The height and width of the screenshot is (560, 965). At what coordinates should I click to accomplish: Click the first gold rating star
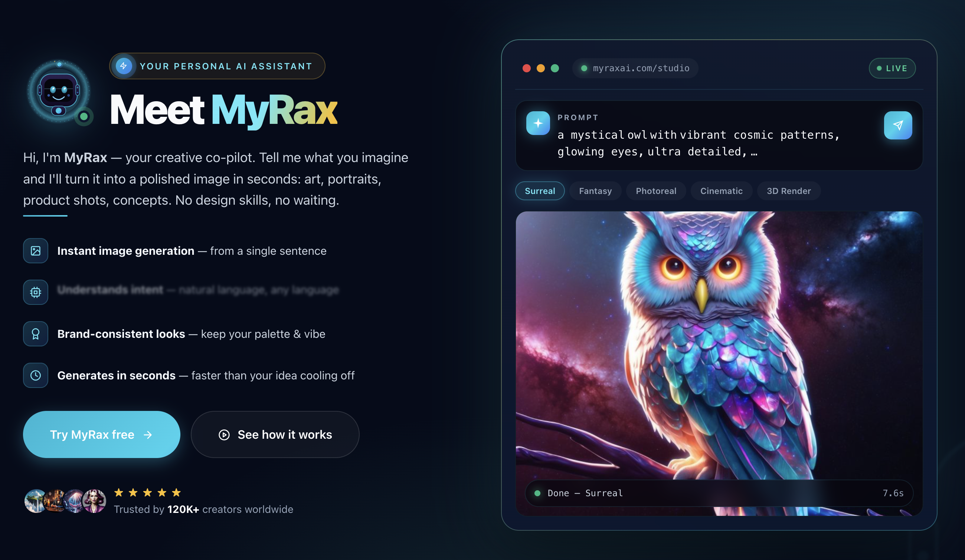coord(119,492)
